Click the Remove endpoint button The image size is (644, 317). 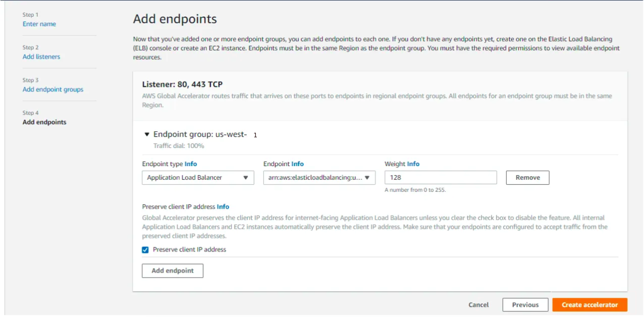(x=527, y=178)
